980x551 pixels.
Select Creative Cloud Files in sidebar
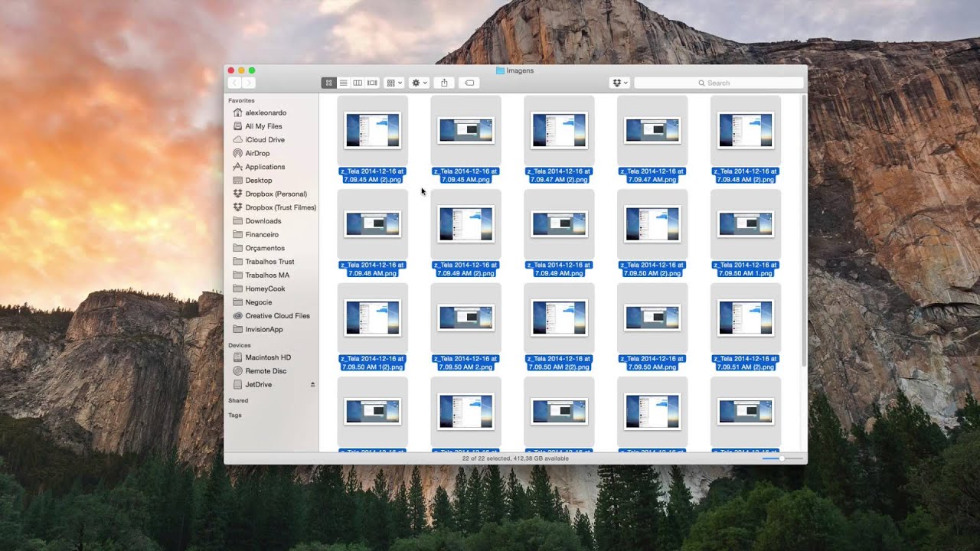(277, 316)
